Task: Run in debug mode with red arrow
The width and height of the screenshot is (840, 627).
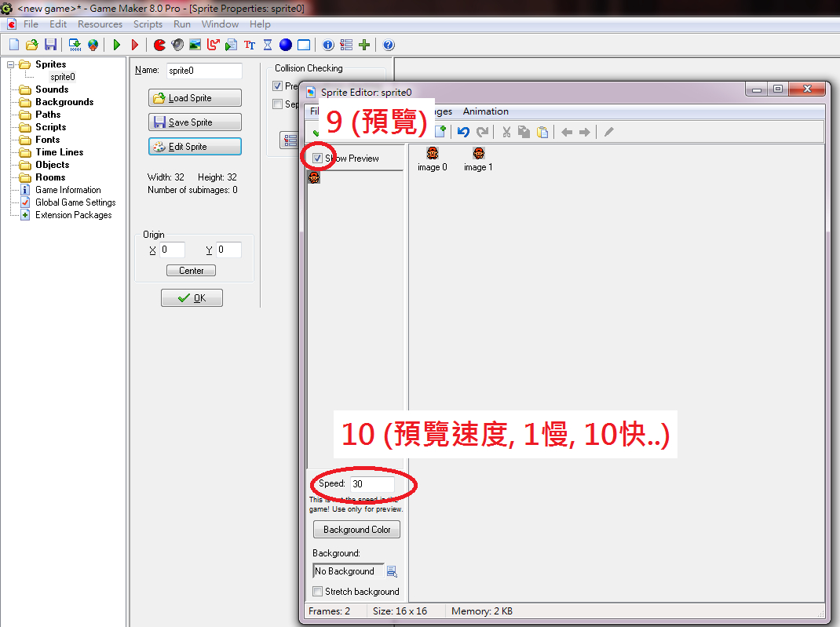Action: pos(135,45)
